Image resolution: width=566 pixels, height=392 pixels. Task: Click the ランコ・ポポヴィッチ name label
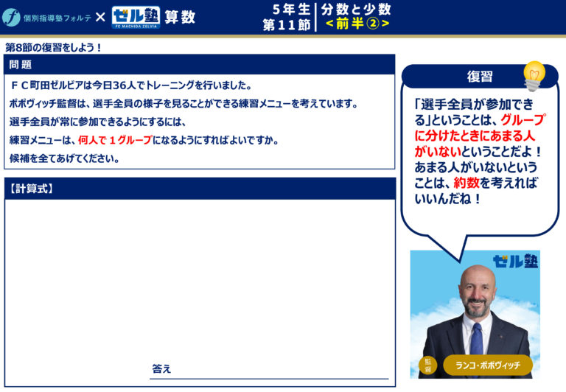coord(487,365)
